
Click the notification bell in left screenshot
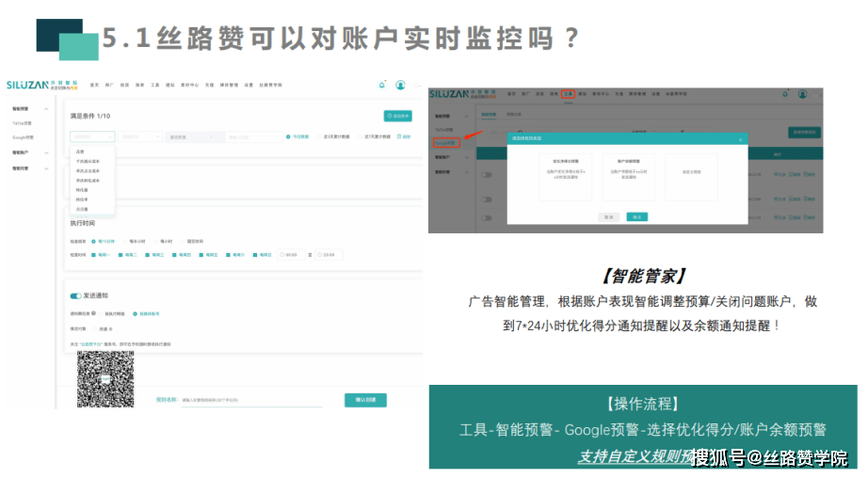tap(381, 85)
